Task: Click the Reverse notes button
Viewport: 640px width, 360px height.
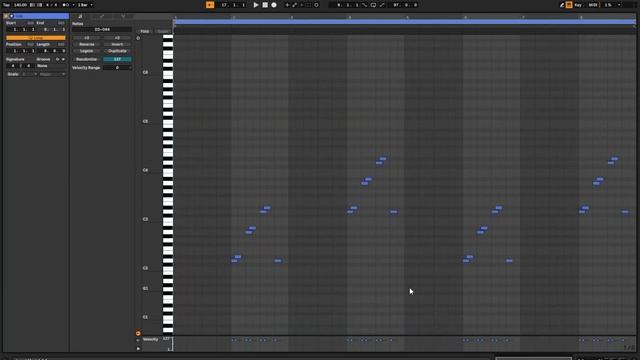Action: coord(87,44)
